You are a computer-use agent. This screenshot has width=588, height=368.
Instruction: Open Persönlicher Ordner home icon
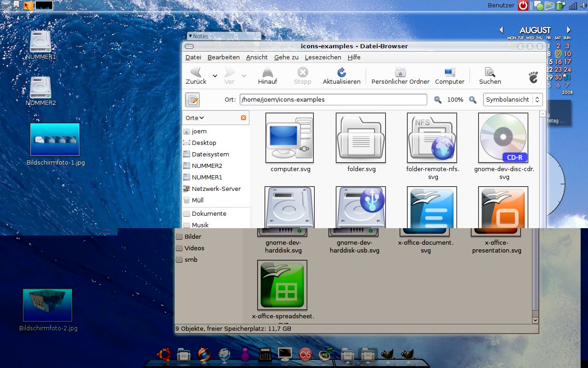[400, 73]
